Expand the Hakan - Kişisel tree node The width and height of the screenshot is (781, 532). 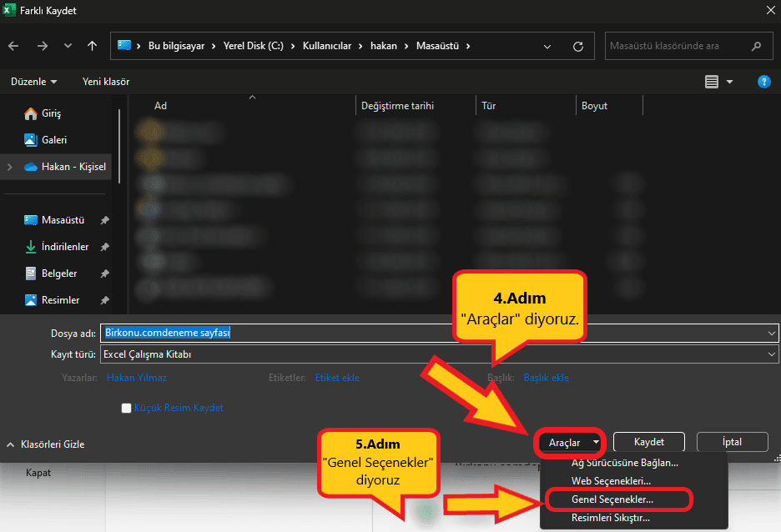[9, 167]
